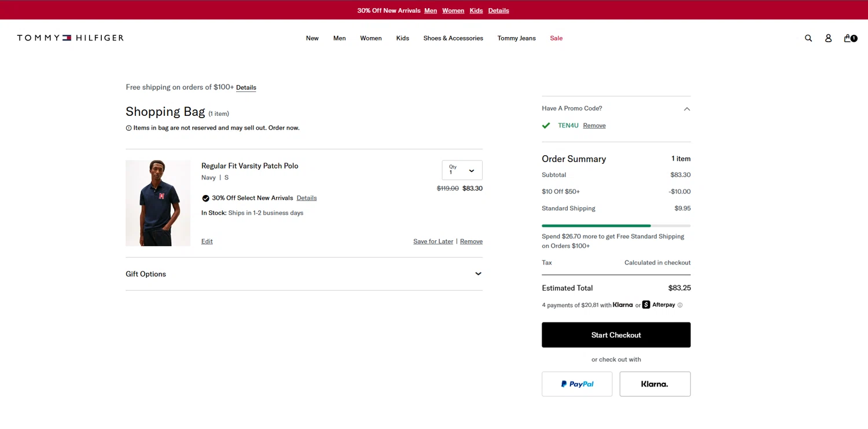Check out with PayPal

pyautogui.click(x=577, y=384)
